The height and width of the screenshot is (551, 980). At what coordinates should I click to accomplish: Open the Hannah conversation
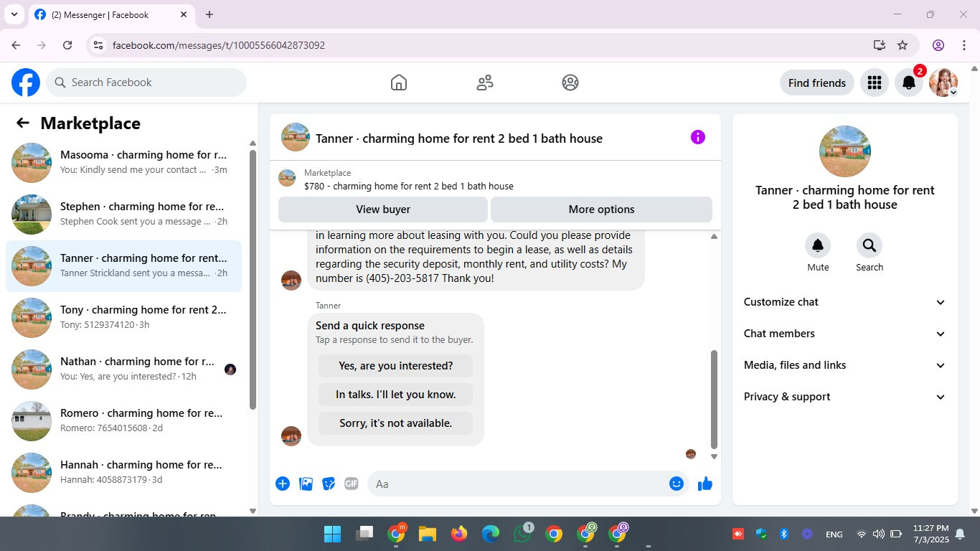coord(123,473)
